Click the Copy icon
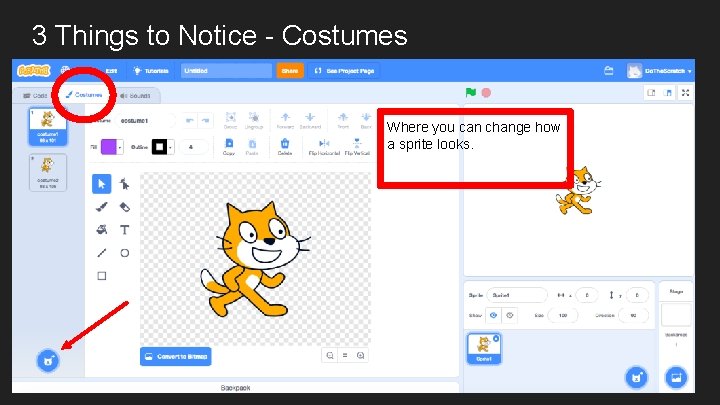Image resolution: width=720 pixels, height=405 pixels. [229, 146]
